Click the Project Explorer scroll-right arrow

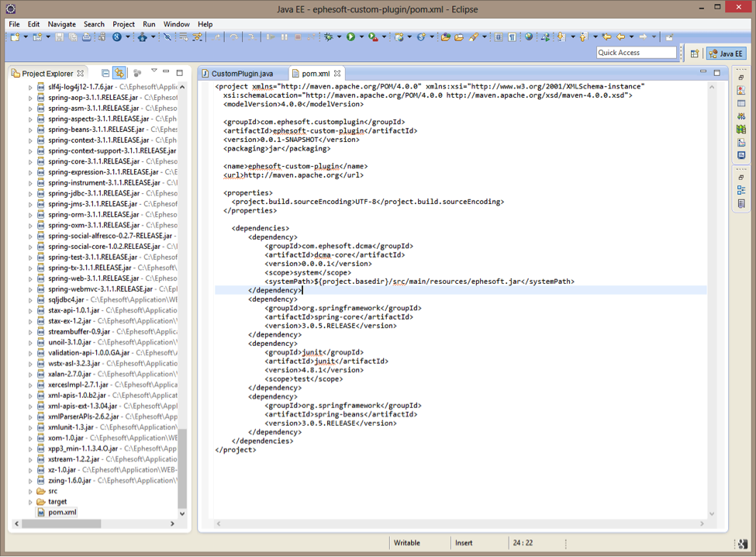172,524
